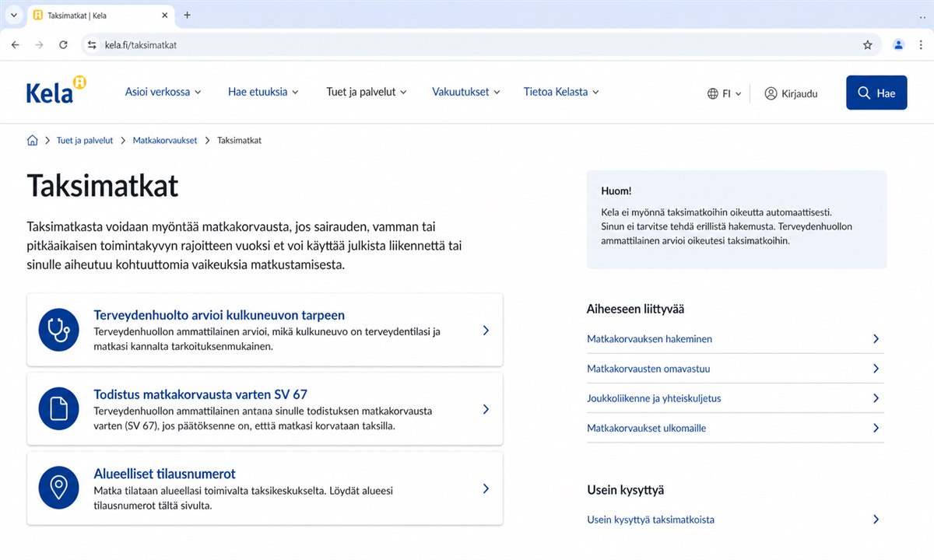
Task: Click the Kela logo
Action: (x=56, y=90)
